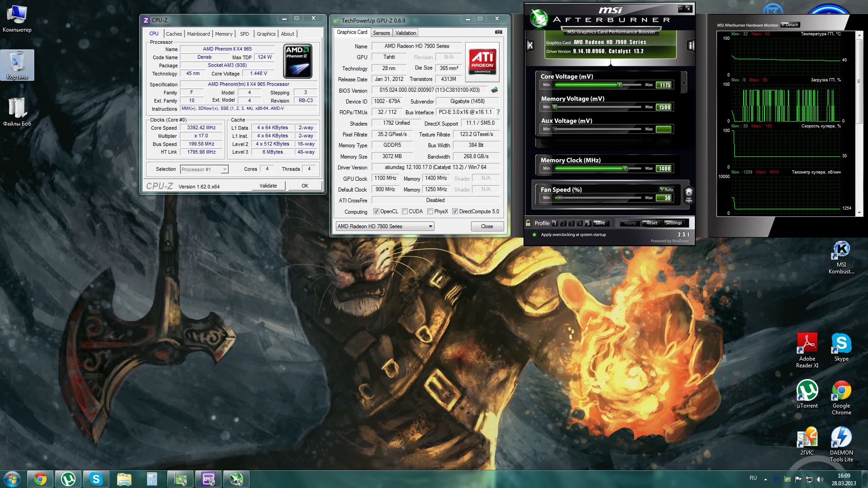
Task: Open the Processor #1 selection dropdown
Action: coord(224,169)
